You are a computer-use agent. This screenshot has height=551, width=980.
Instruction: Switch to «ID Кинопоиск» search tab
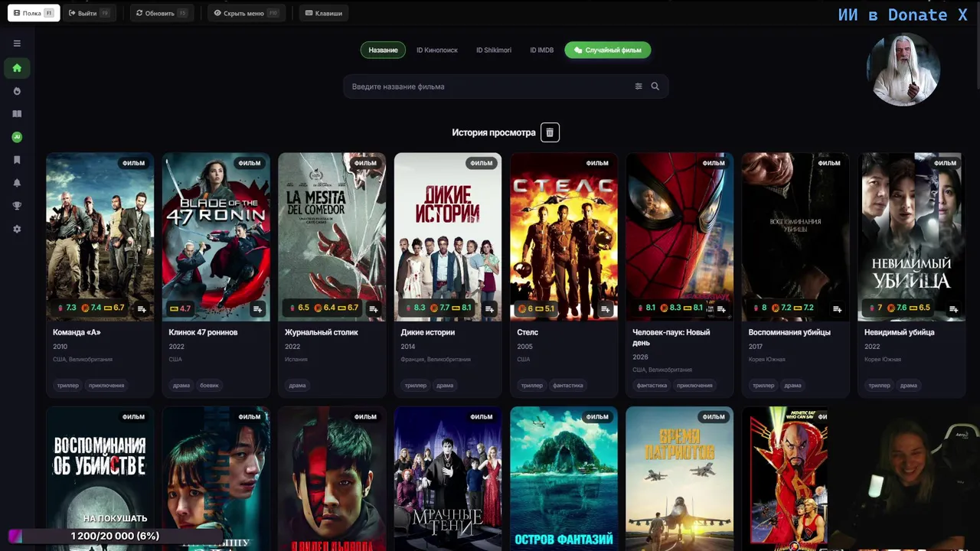click(437, 51)
